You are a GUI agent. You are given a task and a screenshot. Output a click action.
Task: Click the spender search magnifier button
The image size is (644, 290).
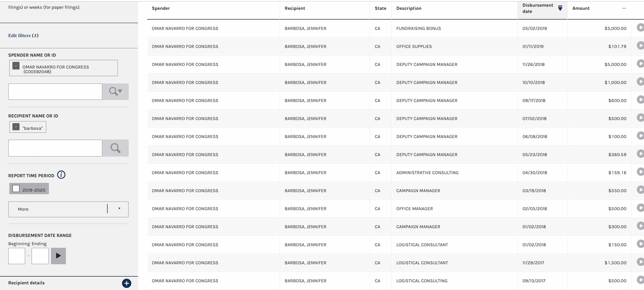point(115,91)
